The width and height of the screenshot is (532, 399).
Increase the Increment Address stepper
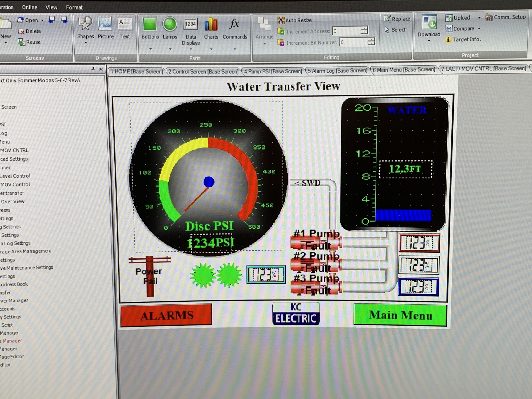[x=364, y=29]
